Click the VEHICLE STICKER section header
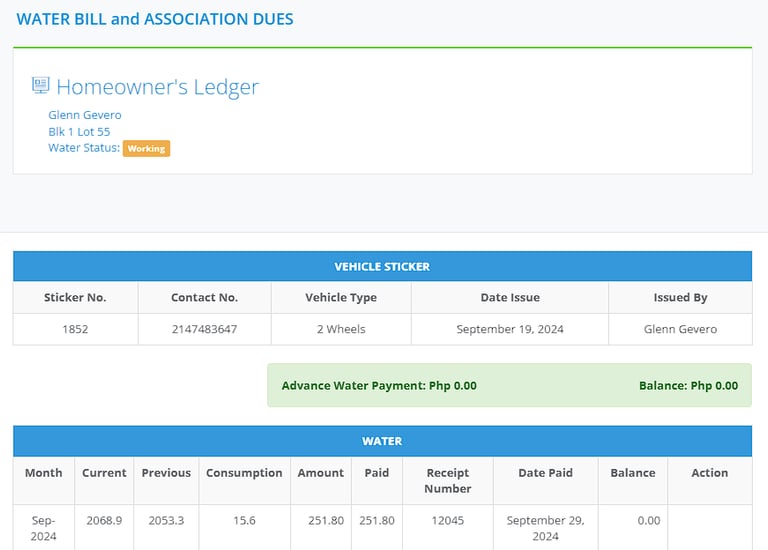This screenshot has width=768, height=550. 383,266
